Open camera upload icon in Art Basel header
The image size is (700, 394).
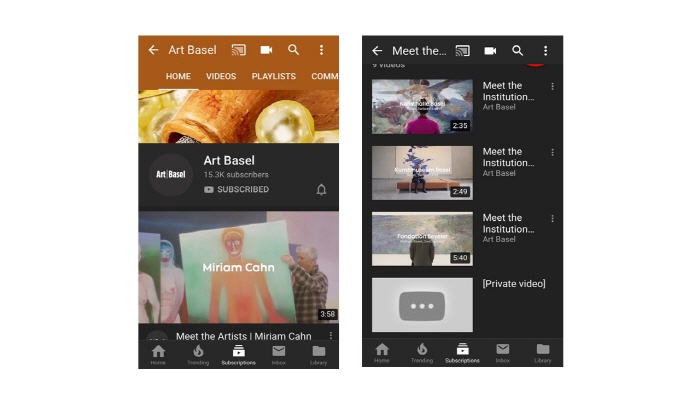point(267,50)
